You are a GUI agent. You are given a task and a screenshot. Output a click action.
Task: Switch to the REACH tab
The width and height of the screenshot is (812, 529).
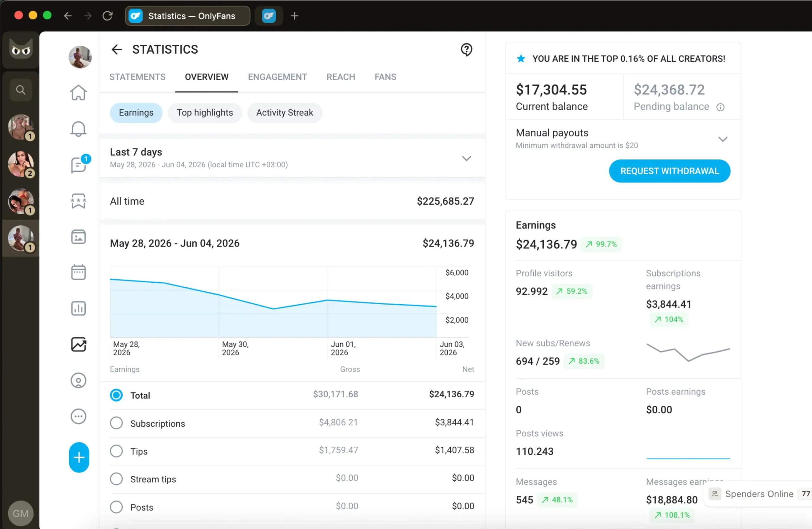point(341,77)
